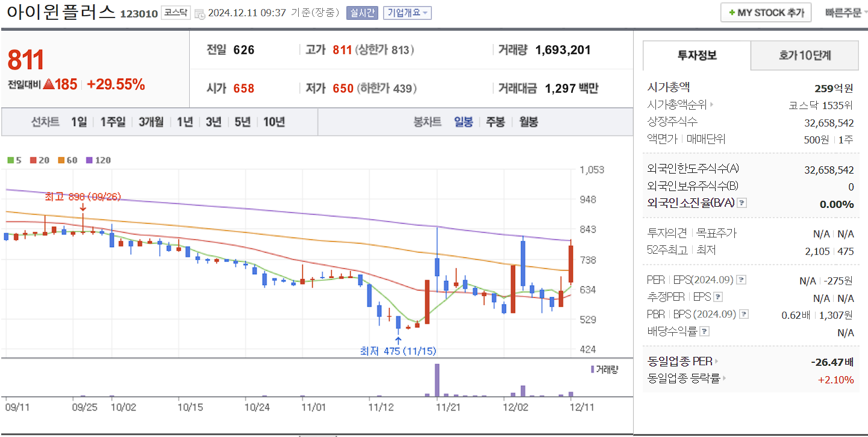This screenshot has height=437, width=868.
Task: Switch candle chart to 월봉
Action: (528, 122)
